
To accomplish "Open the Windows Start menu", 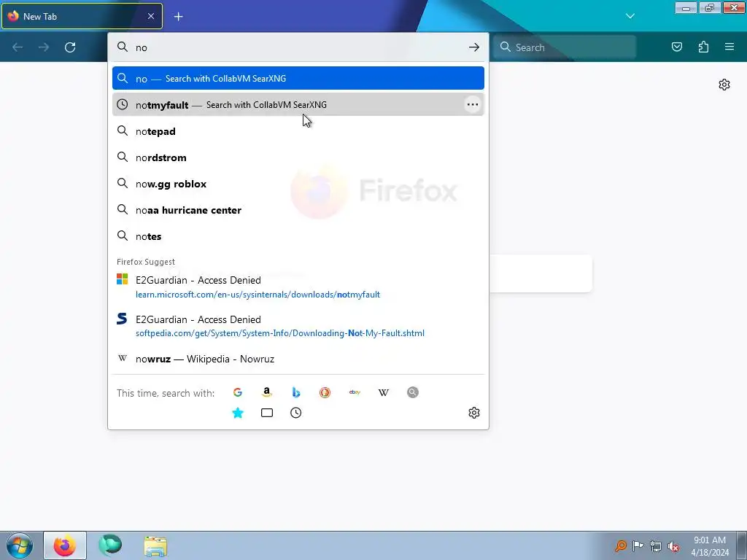I will pos(20,545).
